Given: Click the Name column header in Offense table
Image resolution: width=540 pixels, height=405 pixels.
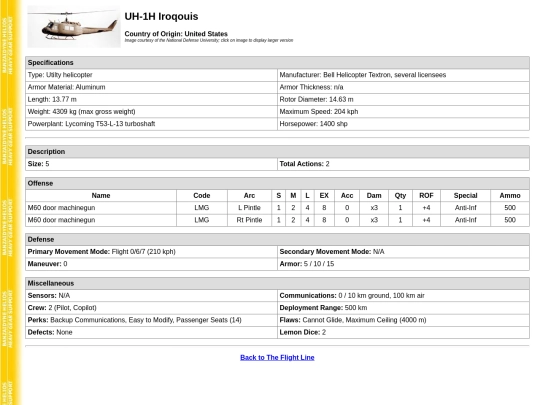Looking at the screenshot, I should [101, 196].
